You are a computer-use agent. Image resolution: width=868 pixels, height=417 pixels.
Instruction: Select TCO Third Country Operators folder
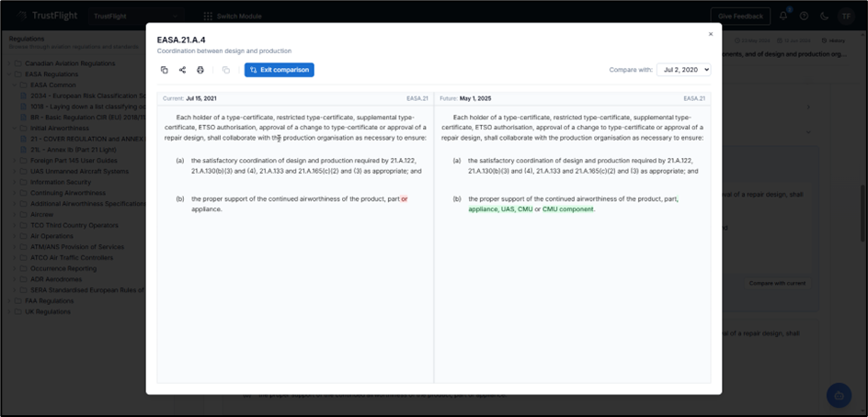tap(74, 225)
